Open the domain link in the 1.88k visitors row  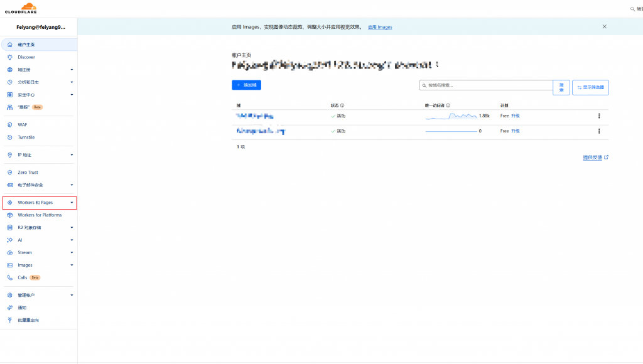tap(255, 116)
